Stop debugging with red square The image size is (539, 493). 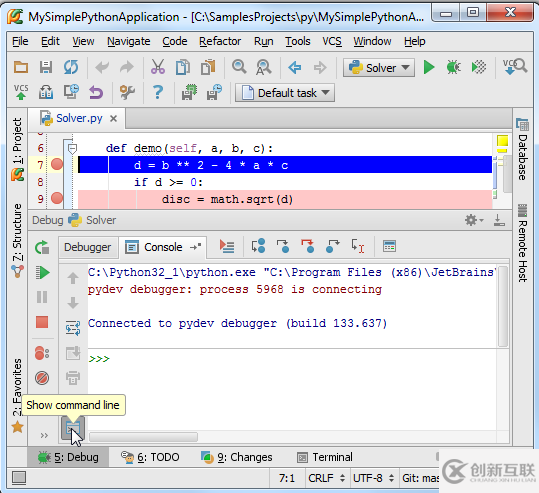tap(42, 322)
